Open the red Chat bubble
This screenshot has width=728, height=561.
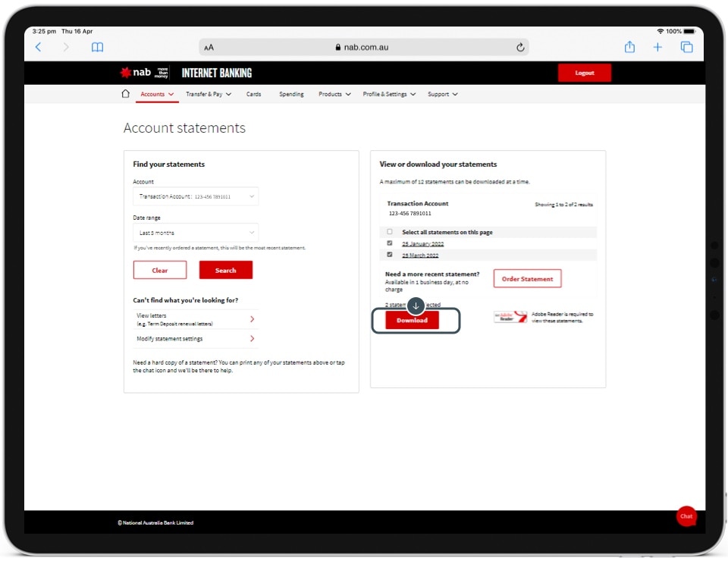(x=686, y=516)
